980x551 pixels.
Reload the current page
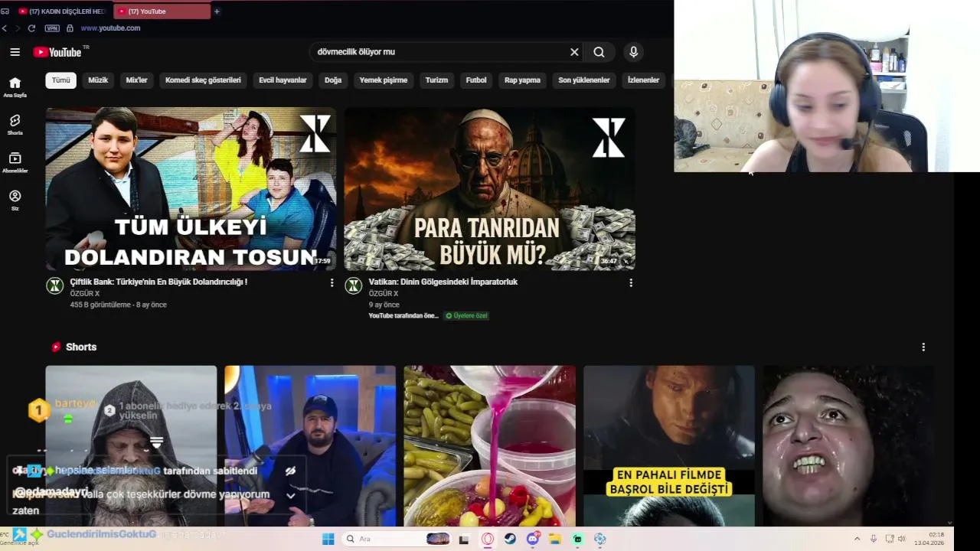tap(31, 28)
